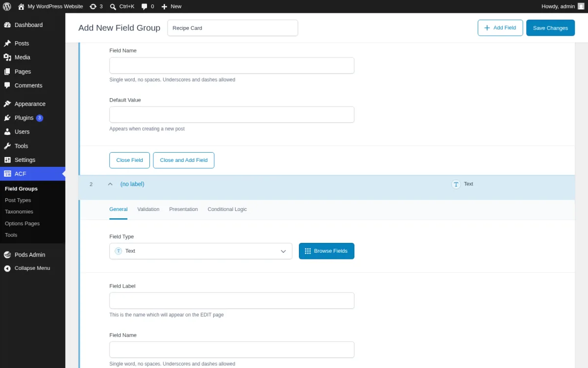Click the Browse Fields button
Viewport: 588px width, 368px height.
(x=326, y=251)
